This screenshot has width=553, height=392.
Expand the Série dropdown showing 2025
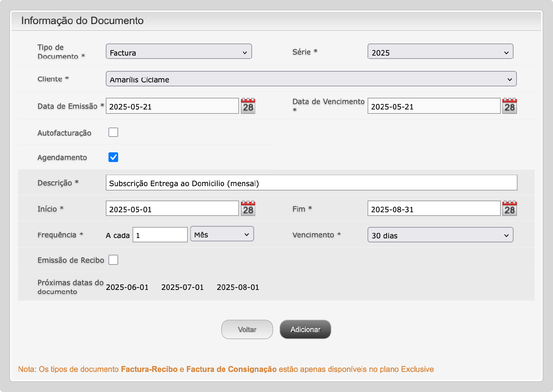pos(440,52)
